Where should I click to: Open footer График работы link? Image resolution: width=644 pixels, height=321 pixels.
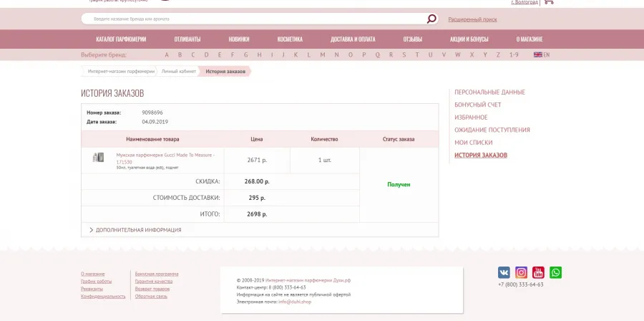click(x=96, y=281)
